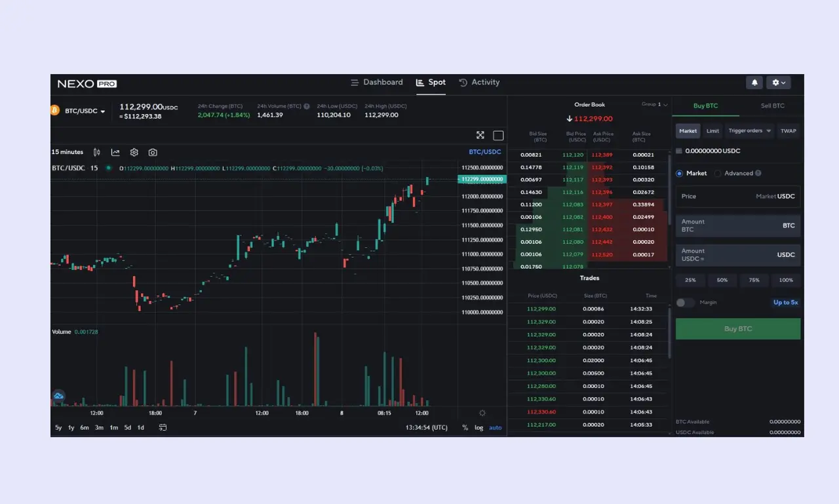Select the Market radio button
The height and width of the screenshot is (504, 839).
680,173
